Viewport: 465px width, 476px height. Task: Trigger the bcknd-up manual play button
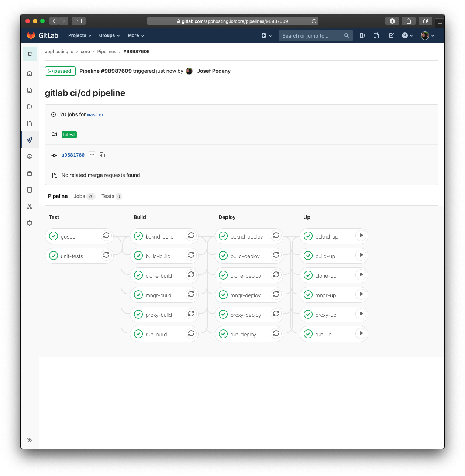tap(361, 236)
